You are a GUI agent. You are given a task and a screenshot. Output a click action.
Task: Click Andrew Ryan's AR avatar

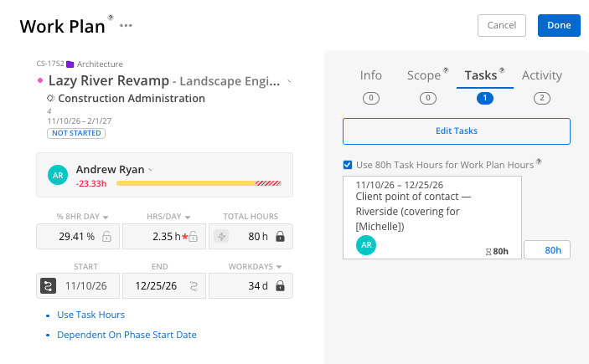58,175
